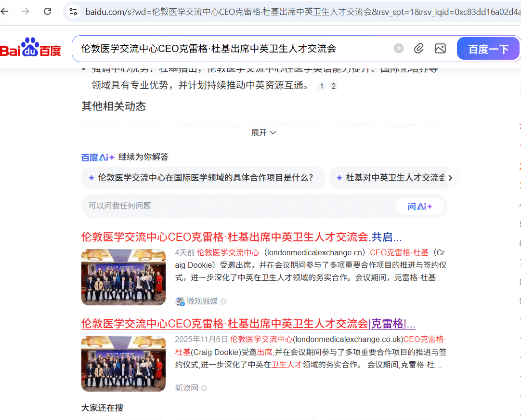This screenshot has height=420, width=521.
Task: Clear the search box with X icon
Action: [x=399, y=48]
